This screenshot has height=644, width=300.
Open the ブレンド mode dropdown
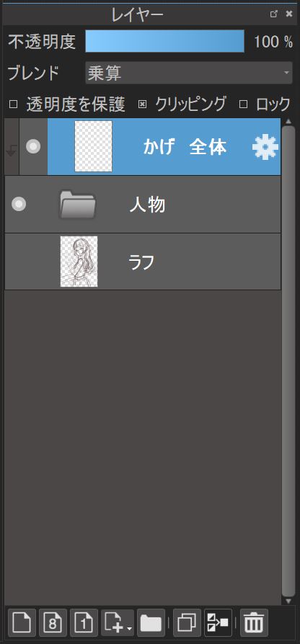(189, 73)
